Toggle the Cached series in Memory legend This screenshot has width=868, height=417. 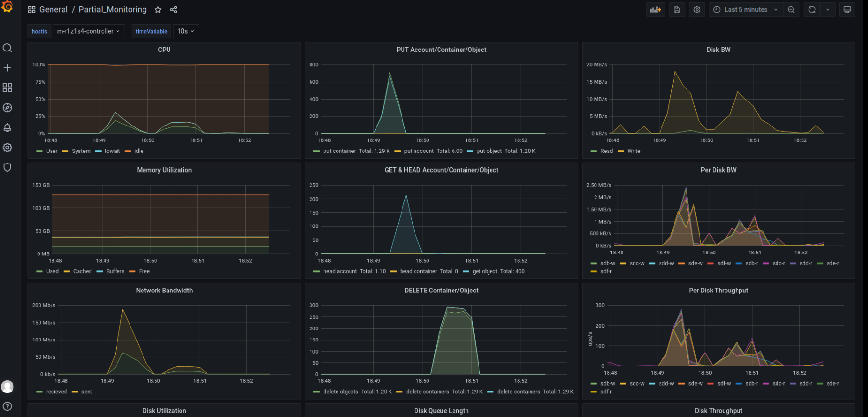click(82, 271)
